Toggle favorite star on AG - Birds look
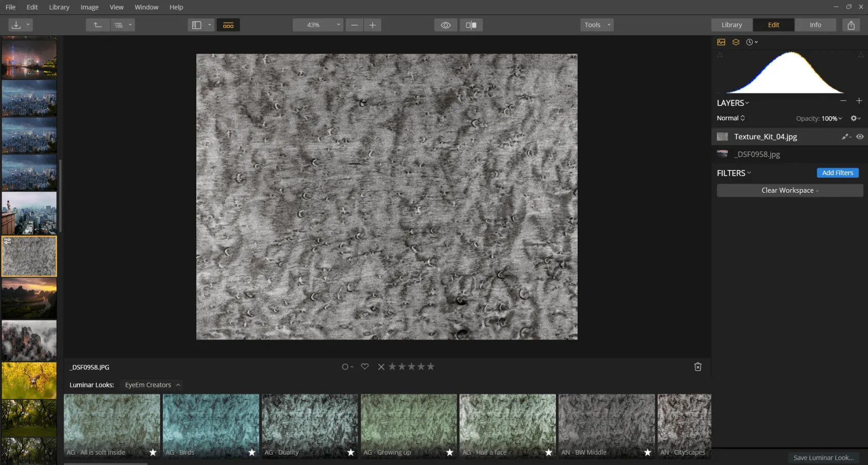This screenshot has width=868, height=465. 252,452
